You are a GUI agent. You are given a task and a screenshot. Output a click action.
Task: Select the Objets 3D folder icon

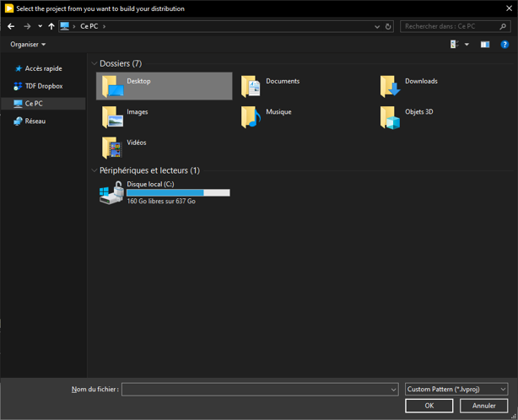[x=390, y=117]
